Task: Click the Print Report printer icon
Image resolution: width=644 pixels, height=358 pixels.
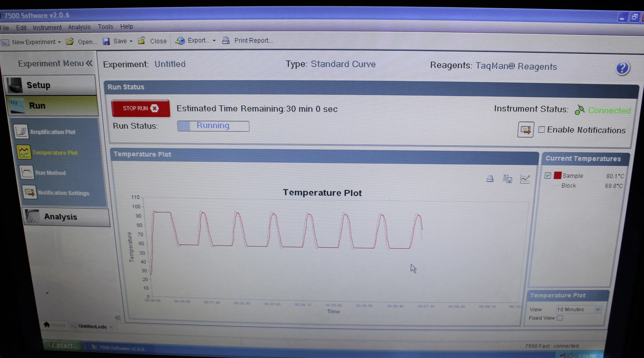Action: [226, 40]
